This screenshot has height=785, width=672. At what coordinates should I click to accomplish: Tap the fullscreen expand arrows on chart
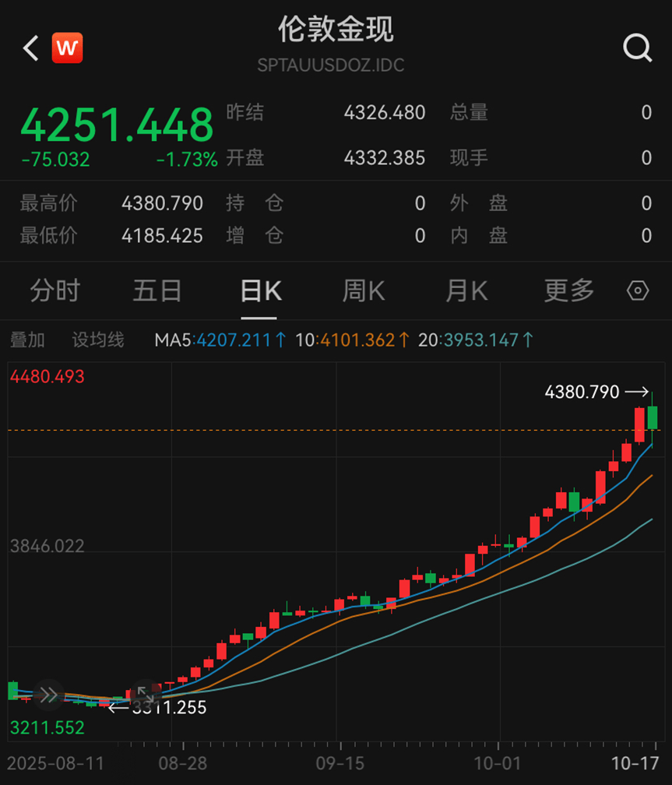145,693
